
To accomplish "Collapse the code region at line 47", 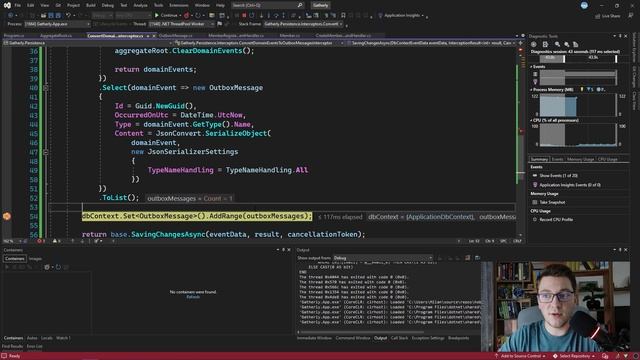I will [46, 152].
